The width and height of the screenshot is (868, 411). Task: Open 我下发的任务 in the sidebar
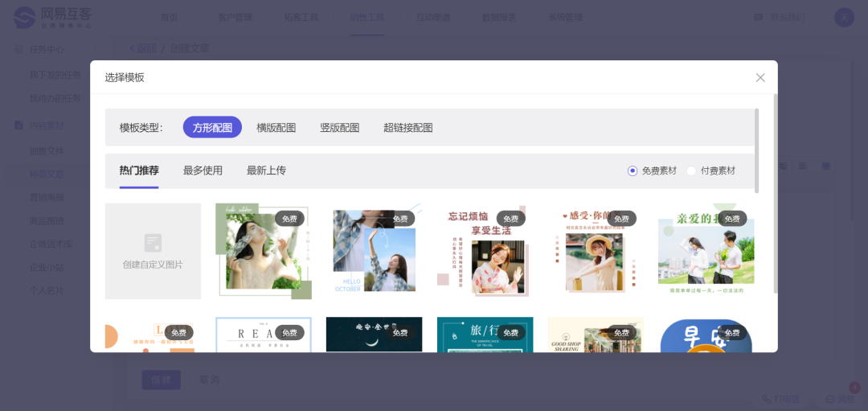55,75
